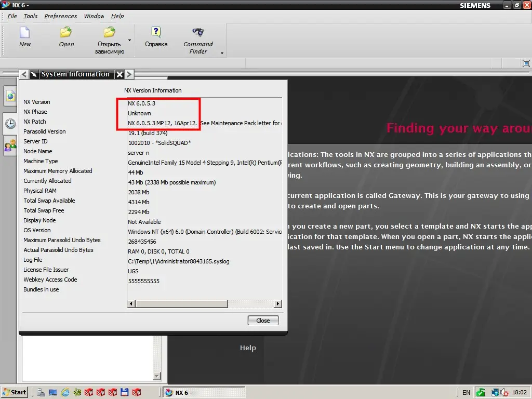Screen dimensions: 532x399
Task: Click the EN language indicator
Action: pos(466,393)
